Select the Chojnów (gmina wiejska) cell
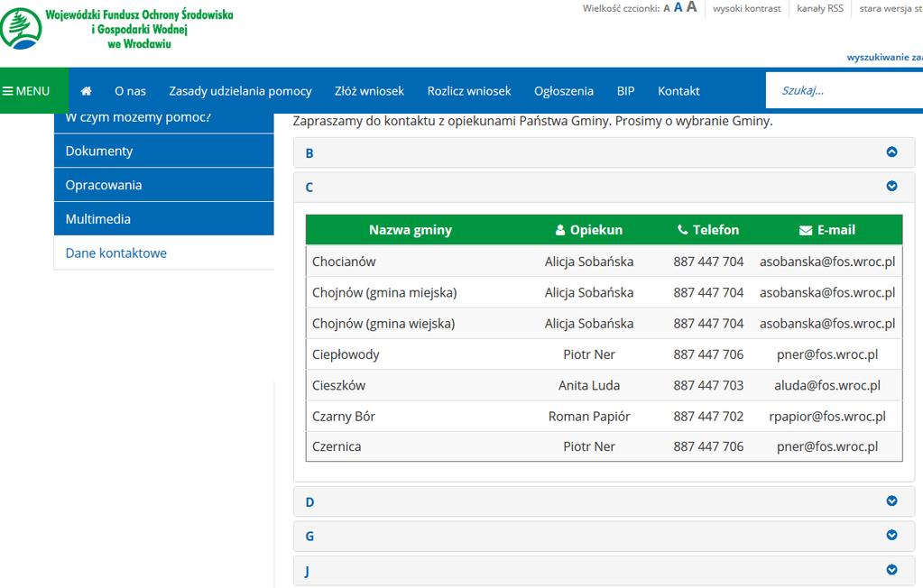 (383, 323)
